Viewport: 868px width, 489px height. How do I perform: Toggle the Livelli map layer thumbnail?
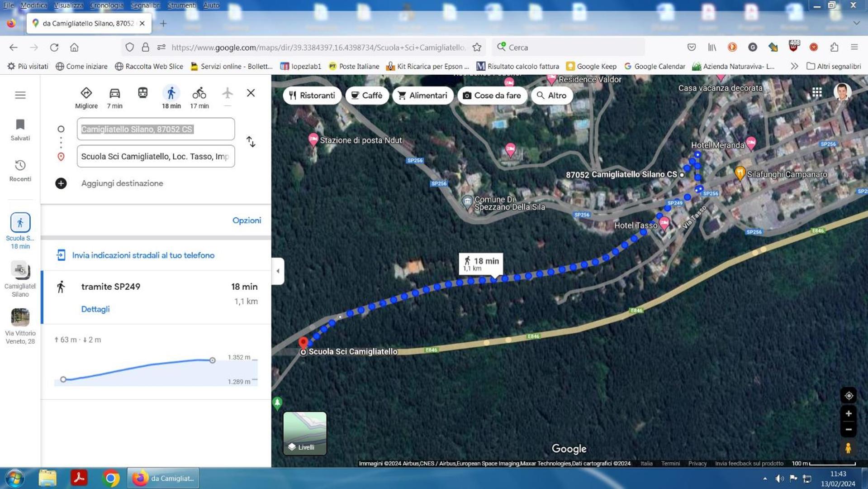[305, 433]
